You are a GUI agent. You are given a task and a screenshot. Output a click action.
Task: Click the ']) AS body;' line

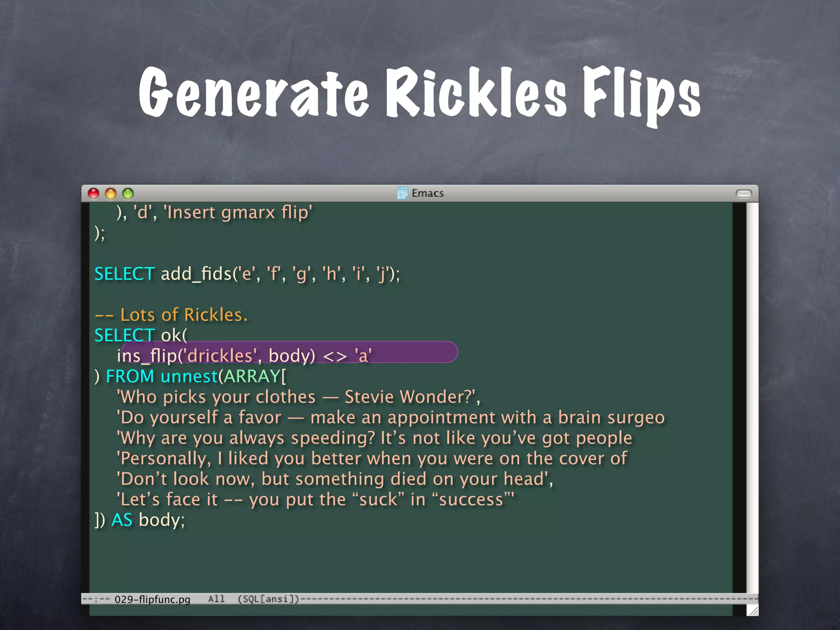click(x=140, y=520)
